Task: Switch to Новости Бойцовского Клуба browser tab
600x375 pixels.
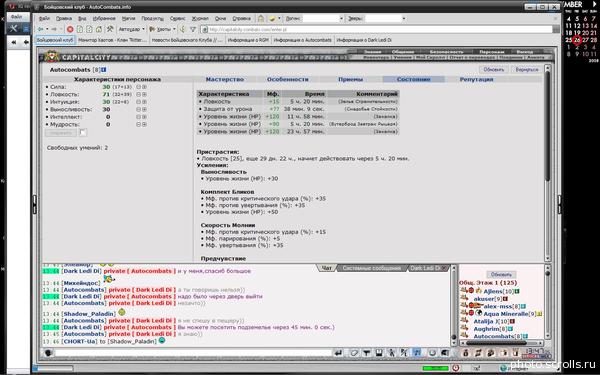Action: click(187, 40)
